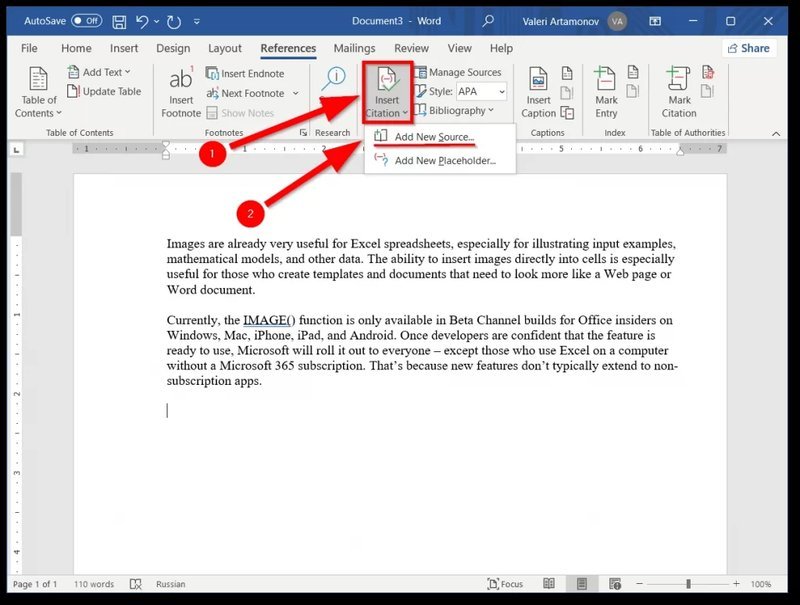Click the Undo arrow icon
The image size is (800, 605).
142,21
